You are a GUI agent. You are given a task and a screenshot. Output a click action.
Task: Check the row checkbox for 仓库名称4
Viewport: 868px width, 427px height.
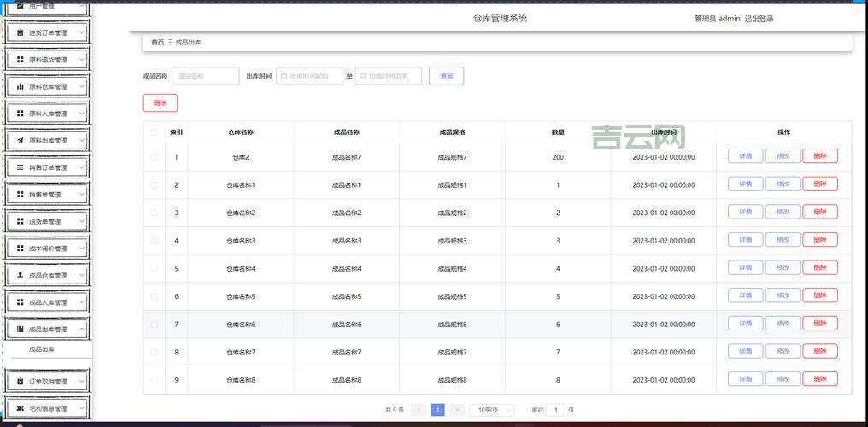coord(155,269)
